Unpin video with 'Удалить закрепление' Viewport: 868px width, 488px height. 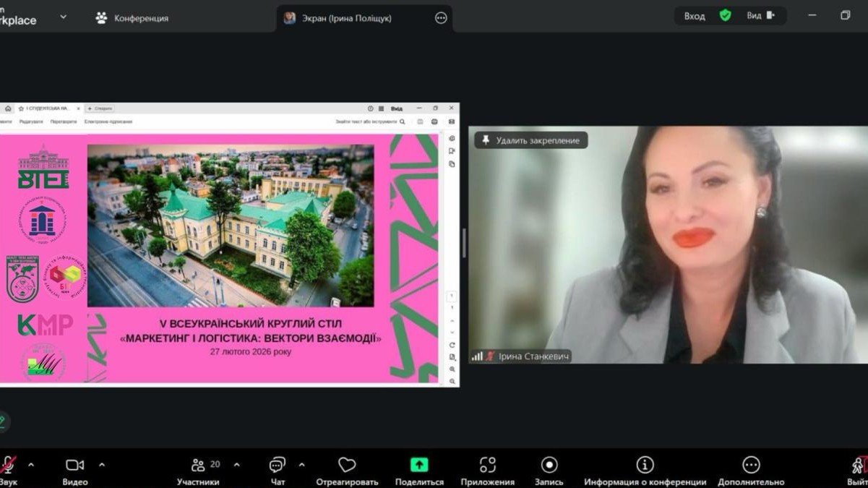531,140
